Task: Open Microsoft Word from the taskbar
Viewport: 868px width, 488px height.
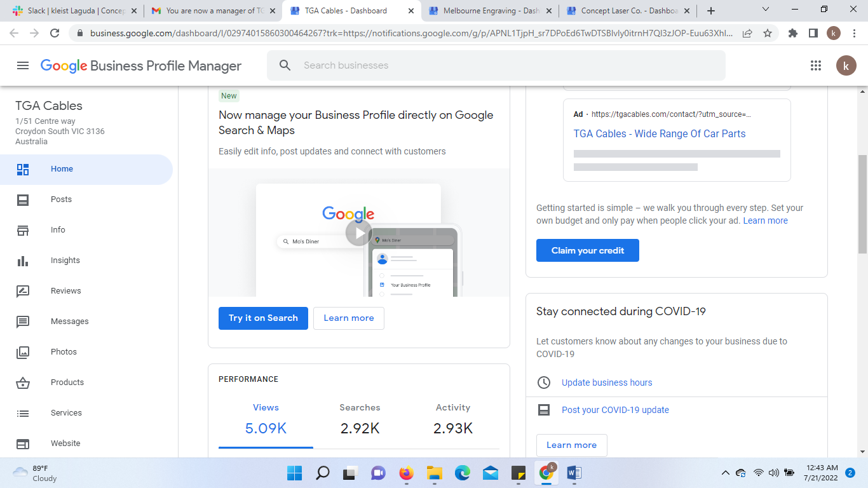Action: point(574,473)
